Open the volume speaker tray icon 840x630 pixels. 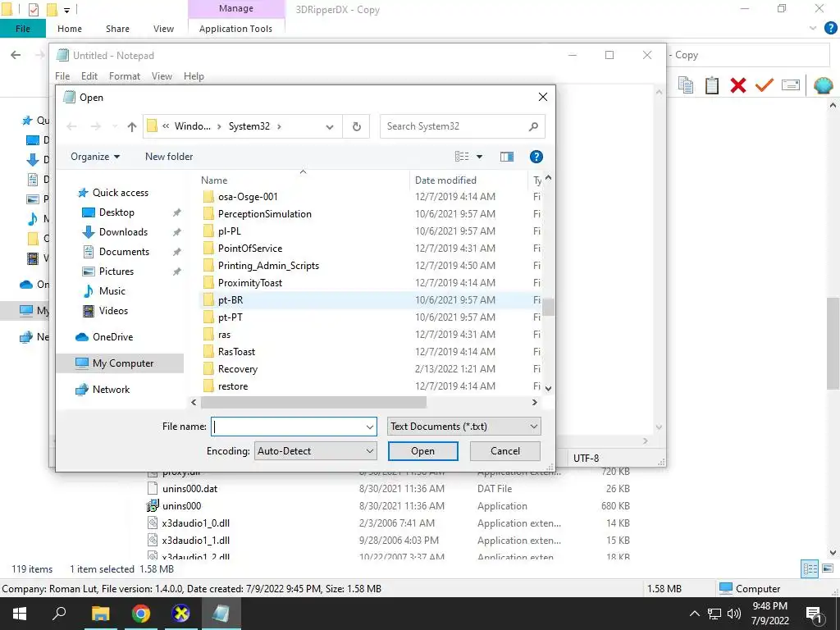click(x=734, y=614)
